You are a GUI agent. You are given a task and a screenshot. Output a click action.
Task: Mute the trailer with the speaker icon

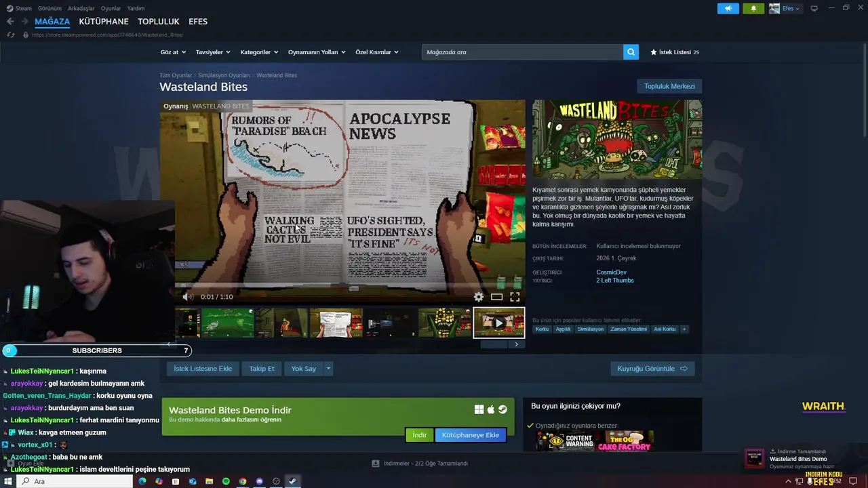pyautogui.click(x=188, y=297)
